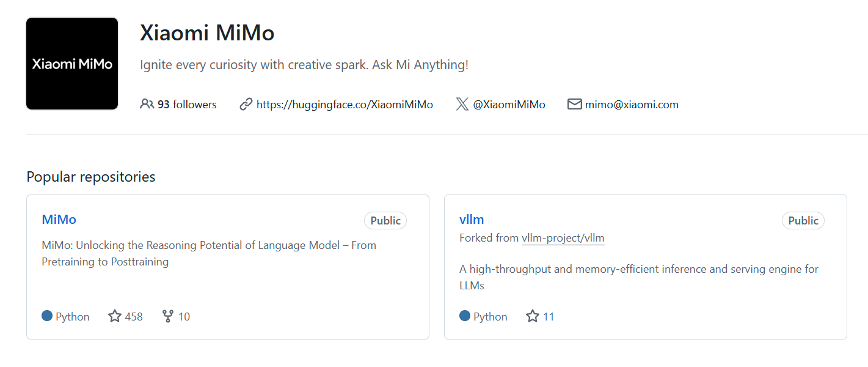Open the huggingface.co/XiaomiMiMo link
The image size is (868, 367).
click(345, 105)
